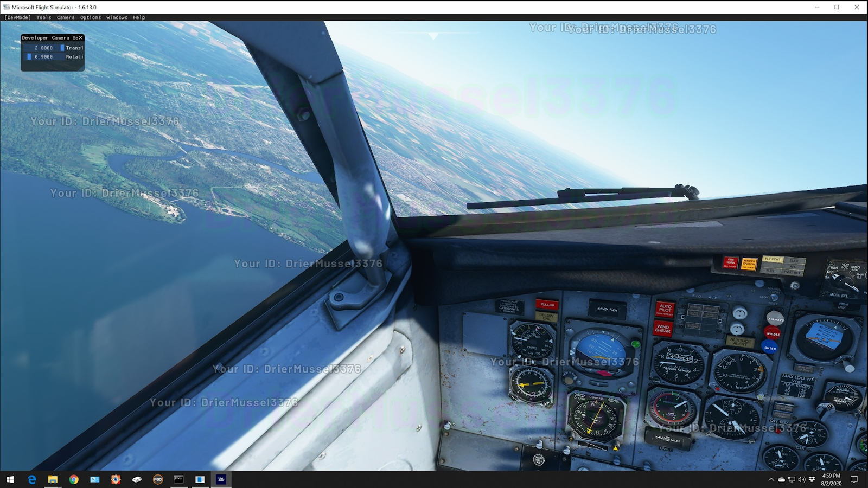Click the white AIRWAYS marker light
Viewport: 868px width, 488px height.
[775, 318]
